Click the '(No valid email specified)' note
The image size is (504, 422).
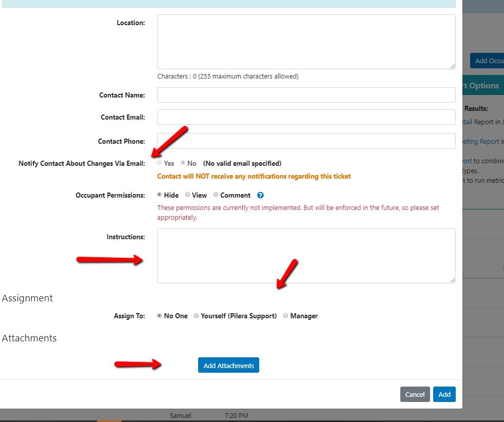tap(242, 163)
